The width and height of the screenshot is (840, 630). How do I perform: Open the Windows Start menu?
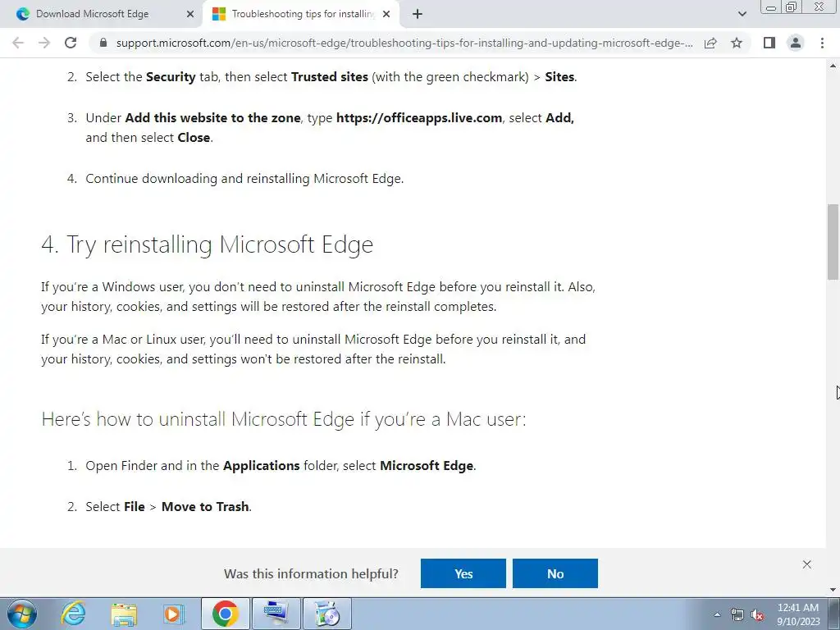click(22, 614)
